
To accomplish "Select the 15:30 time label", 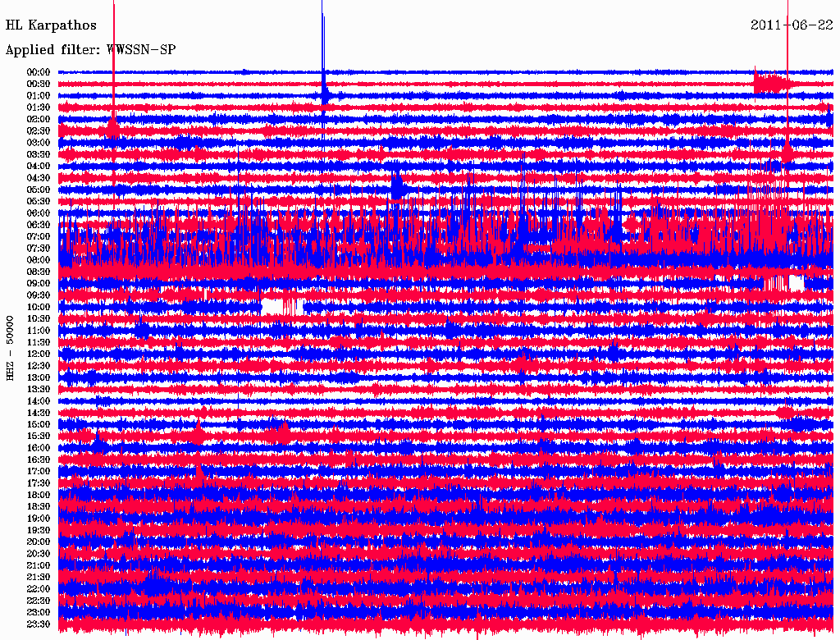I will 39,436.
